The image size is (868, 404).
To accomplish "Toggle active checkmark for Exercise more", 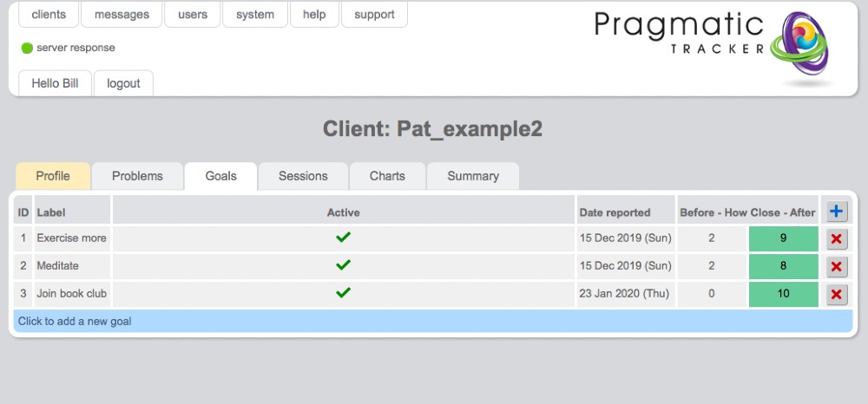I will coord(343,238).
